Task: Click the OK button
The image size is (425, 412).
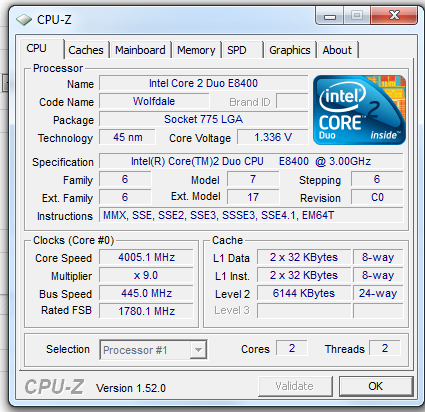Action: [376, 386]
